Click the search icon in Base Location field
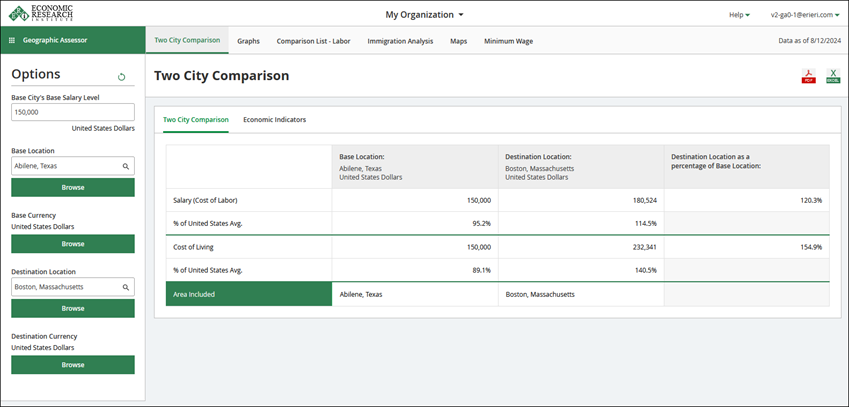 (x=126, y=166)
